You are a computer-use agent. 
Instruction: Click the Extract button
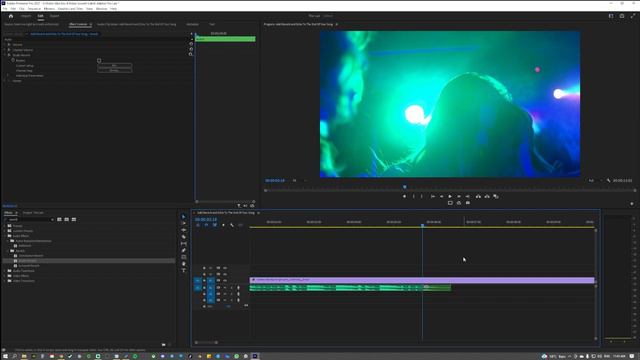click(x=487, y=196)
